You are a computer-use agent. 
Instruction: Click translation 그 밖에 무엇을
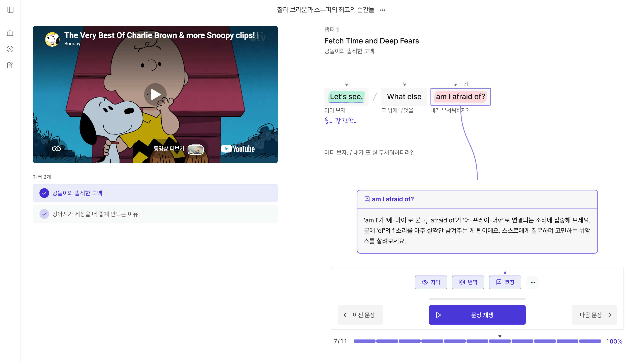coord(397,110)
